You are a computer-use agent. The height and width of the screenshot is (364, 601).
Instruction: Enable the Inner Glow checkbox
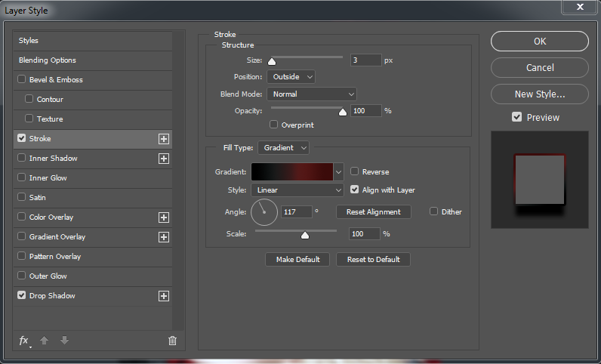(x=22, y=177)
